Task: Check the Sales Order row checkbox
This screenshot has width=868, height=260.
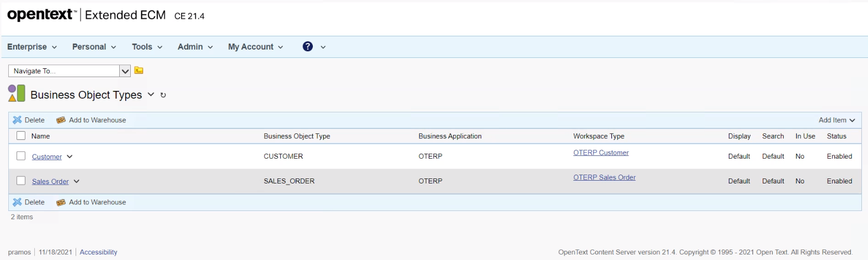Action: click(21, 181)
